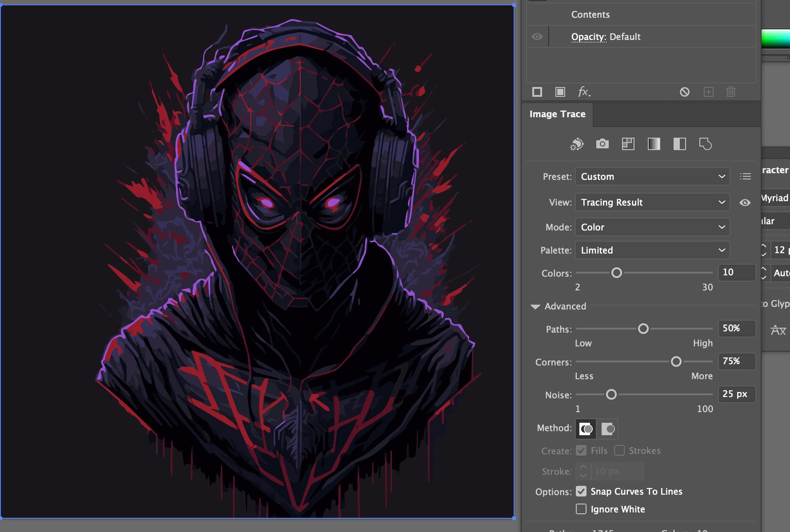
Task: Click the duplicate selected item icon
Action: 709,92
